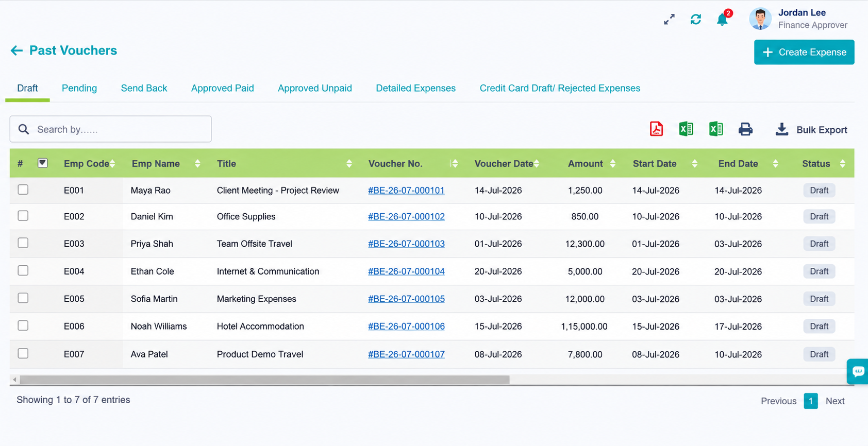Click the printer icon
This screenshot has height=446, width=868.
pyautogui.click(x=745, y=129)
